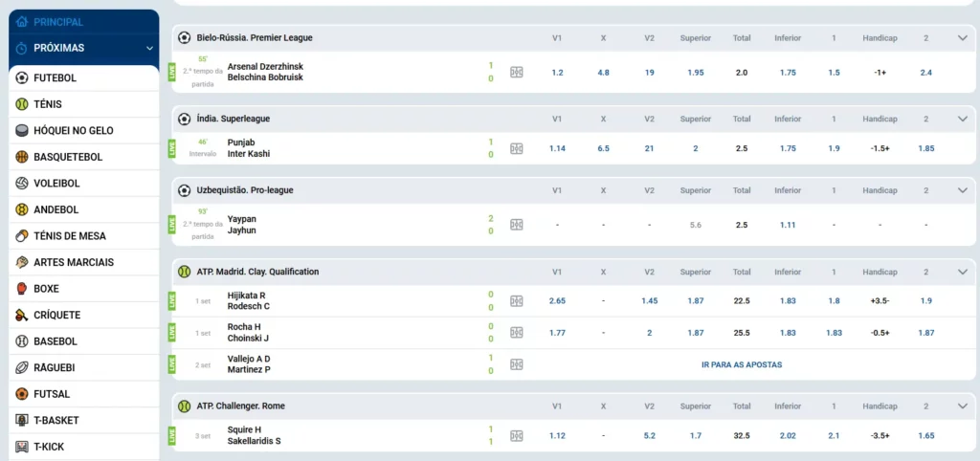Click Superior odds 1.95 in Arsenal match
Viewport: 980px width, 461px height.
pos(696,73)
